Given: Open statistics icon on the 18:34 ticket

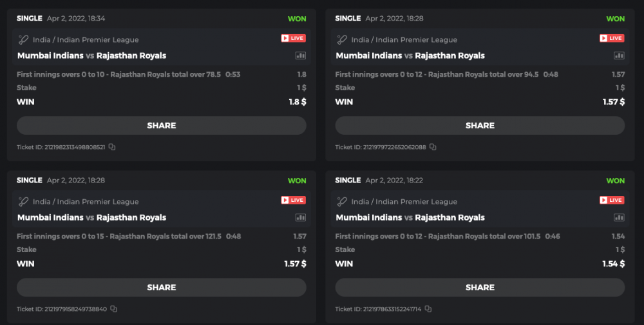Looking at the screenshot, I should (301, 55).
